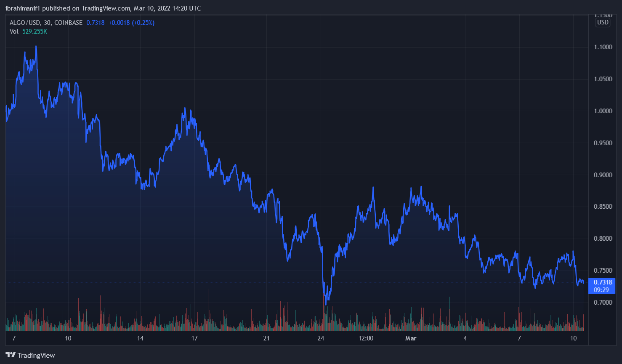Click the 1.0000 price axis label
The width and height of the screenshot is (622, 364).
603,111
